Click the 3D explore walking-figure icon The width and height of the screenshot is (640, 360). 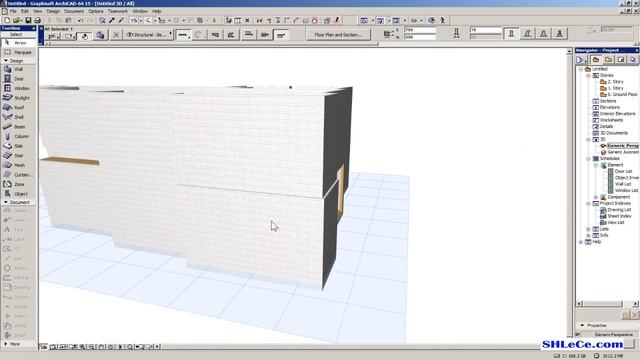point(442,20)
